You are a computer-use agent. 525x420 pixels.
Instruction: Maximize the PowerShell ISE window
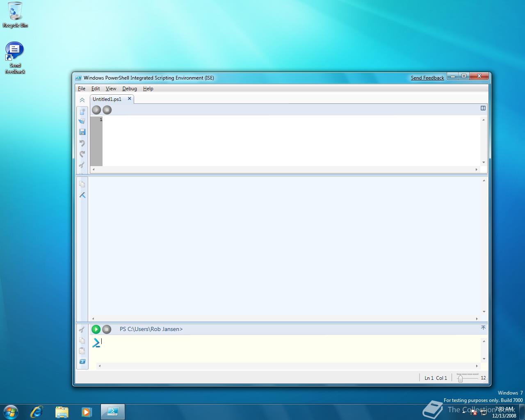coord(464,76)
